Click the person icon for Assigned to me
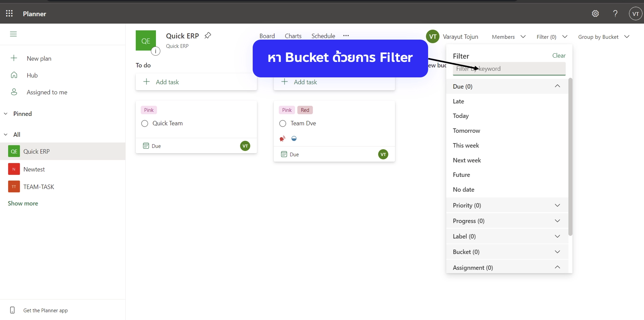Image resolution: width=644 pixels, height=320 pixels. (x=14, y=92)
